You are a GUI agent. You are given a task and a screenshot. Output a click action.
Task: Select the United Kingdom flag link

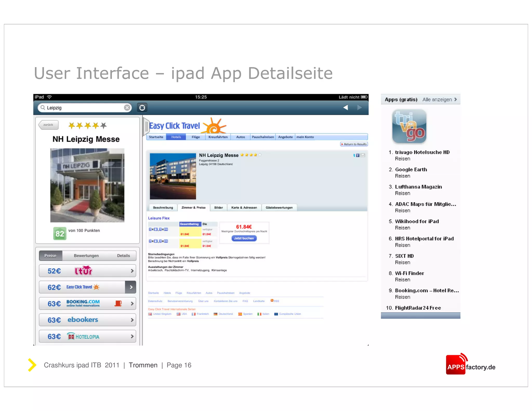tap(160, 314)
